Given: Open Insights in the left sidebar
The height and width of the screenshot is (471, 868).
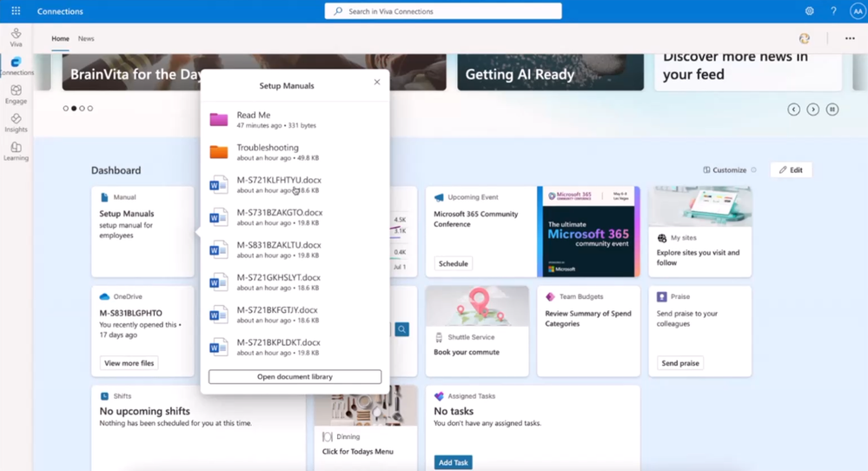Looking at the screenshot, I should coord(16,123).
